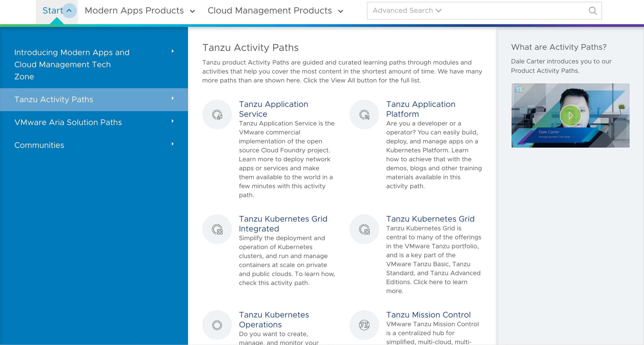
Task: Expand the Modern Apps Products dropdown arrow
Action: (x=192, y=11)
